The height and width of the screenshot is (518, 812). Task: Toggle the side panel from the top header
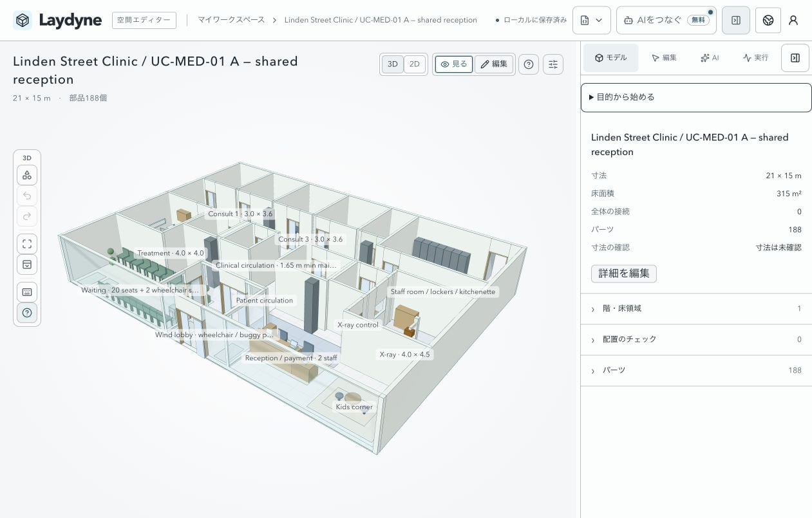[736, 21]
